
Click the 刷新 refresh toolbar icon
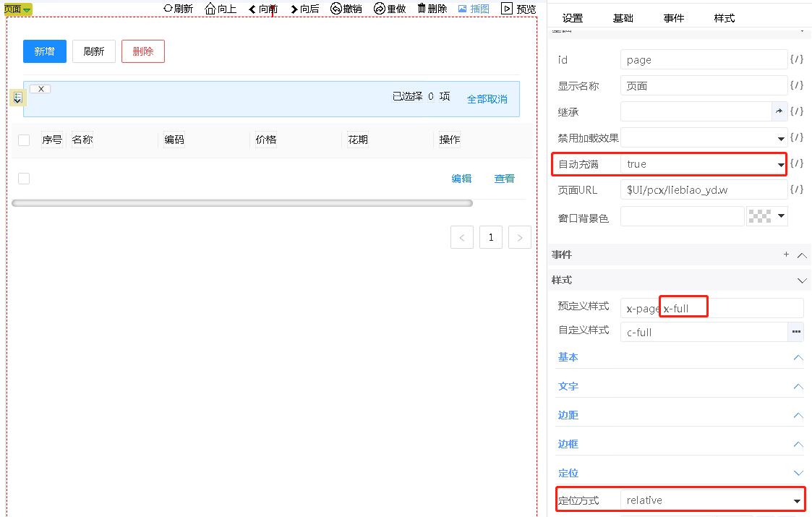click(x=168, y=9)
